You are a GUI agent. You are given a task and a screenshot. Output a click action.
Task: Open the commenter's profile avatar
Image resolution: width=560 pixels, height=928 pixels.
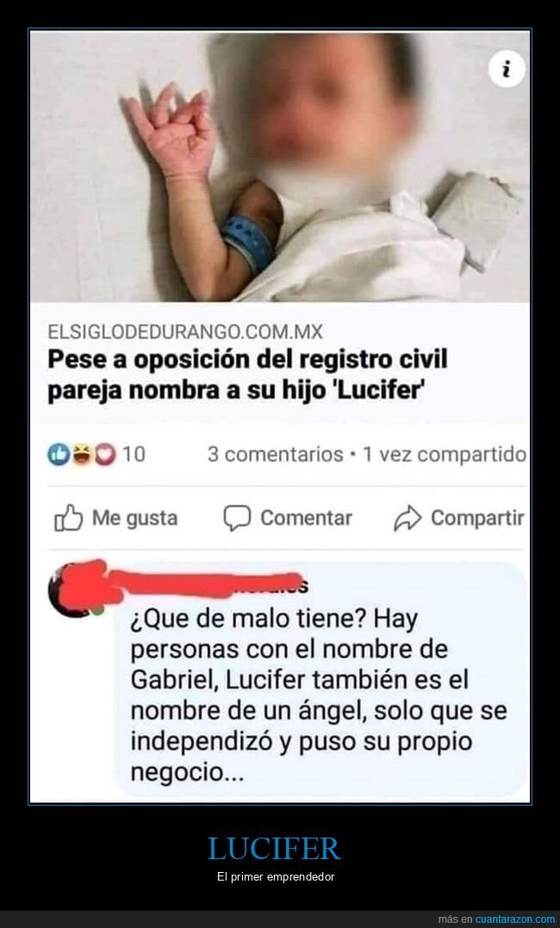tap(77, 589)
